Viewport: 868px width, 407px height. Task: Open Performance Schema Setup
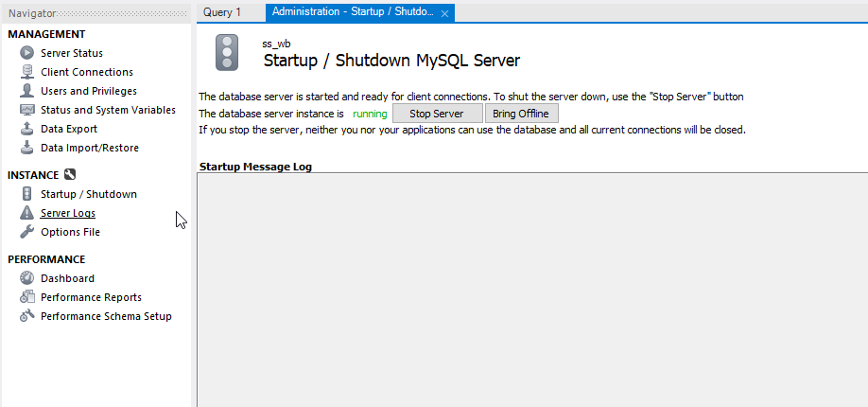106,316
